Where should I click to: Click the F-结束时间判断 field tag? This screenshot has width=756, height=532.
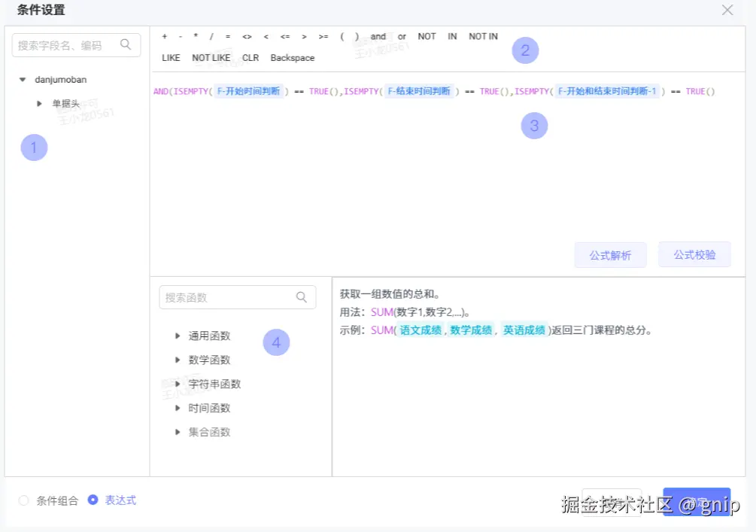point(419,91)
